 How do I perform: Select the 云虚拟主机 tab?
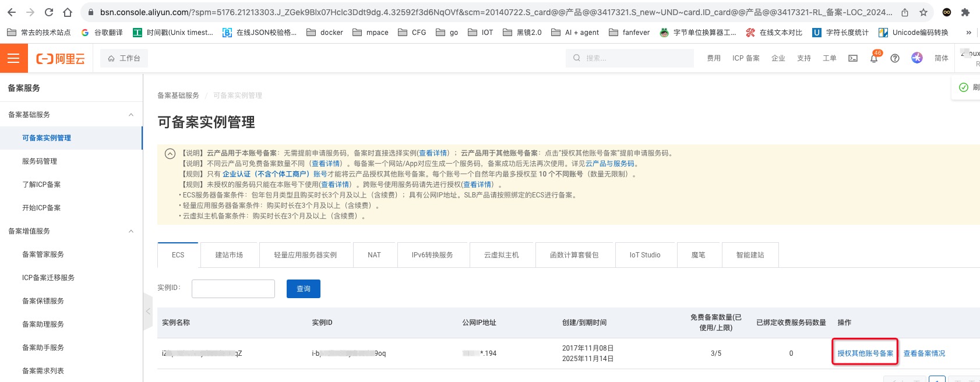point(501,255)
